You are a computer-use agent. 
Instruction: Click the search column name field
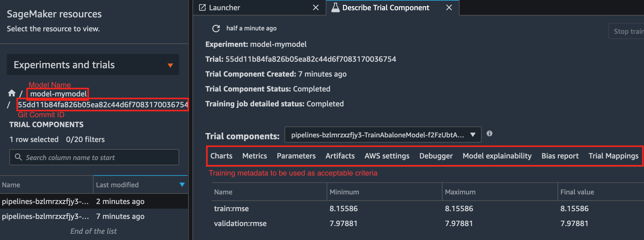tap(94, 157)
